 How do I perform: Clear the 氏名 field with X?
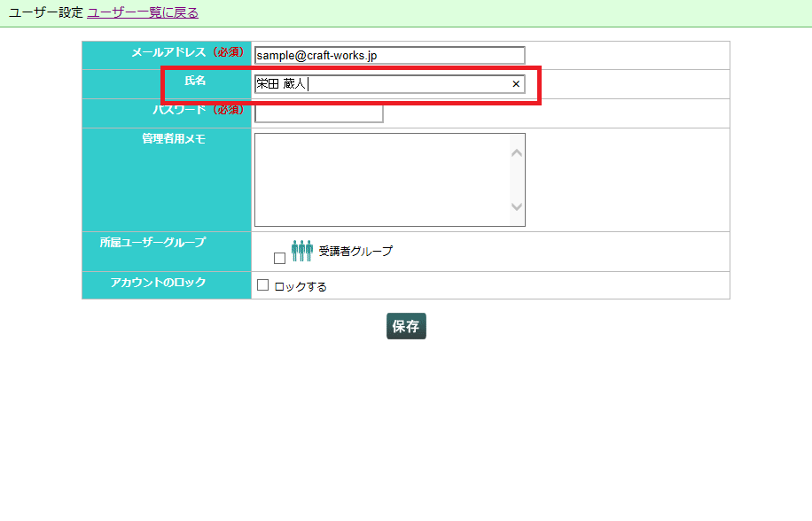pyautogui.click(x=516, y=84)
